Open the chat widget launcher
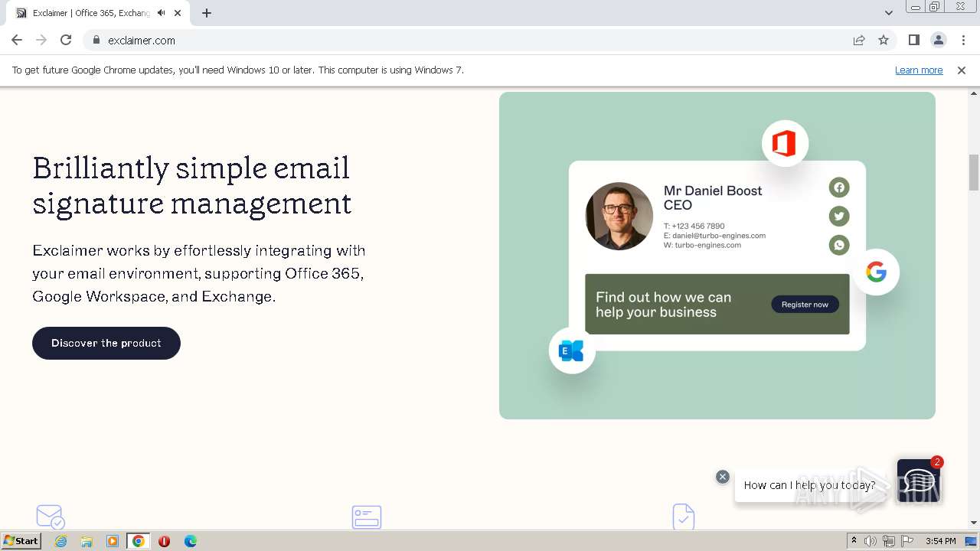The image size is (980, 551). [x=917, y=481]
